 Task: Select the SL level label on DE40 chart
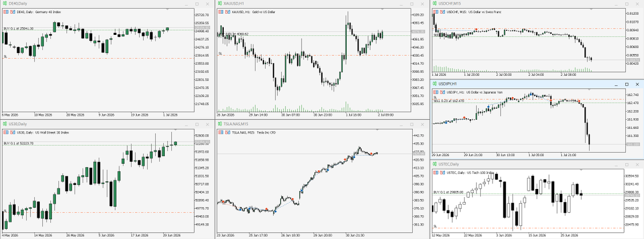[x=5, y=56]
